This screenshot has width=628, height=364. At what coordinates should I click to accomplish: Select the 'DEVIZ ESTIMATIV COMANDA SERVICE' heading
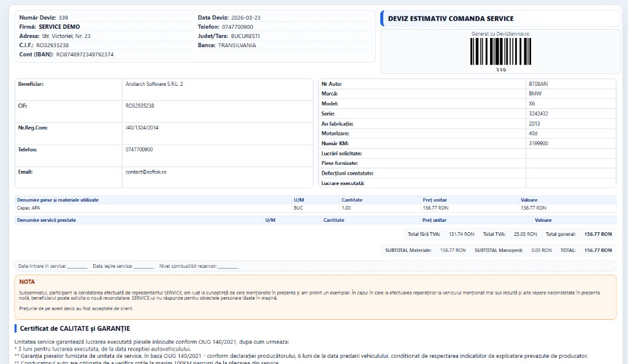click(x=451, y=18)
